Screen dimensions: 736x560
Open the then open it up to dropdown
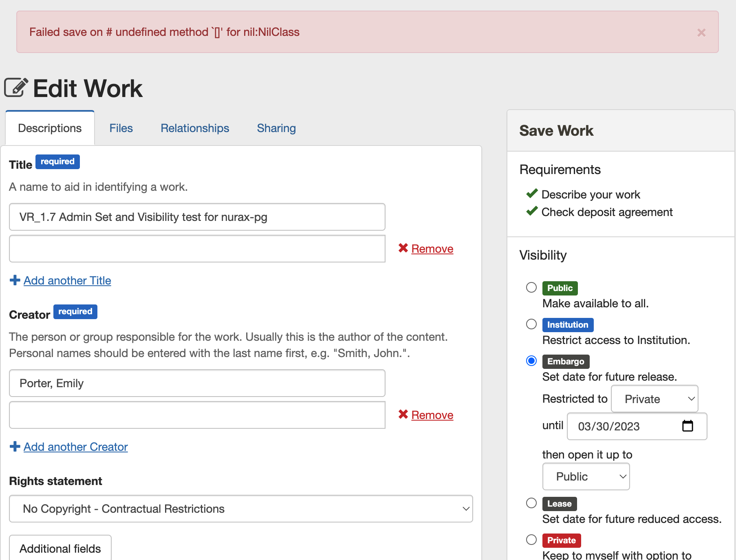pos(586,476)
